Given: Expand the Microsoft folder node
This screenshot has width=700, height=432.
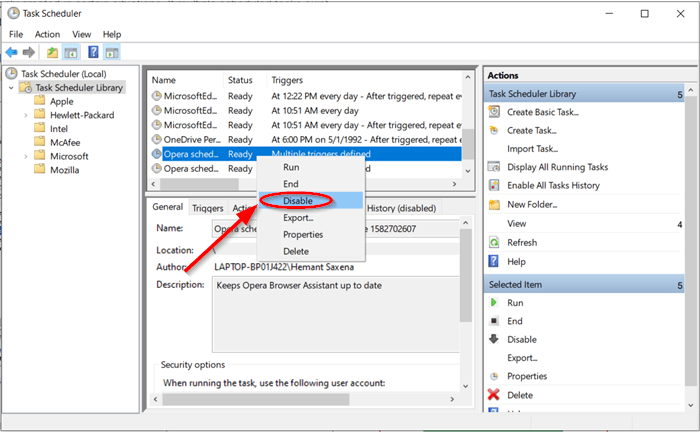Looking at the screenshot, I should [25, 156].
